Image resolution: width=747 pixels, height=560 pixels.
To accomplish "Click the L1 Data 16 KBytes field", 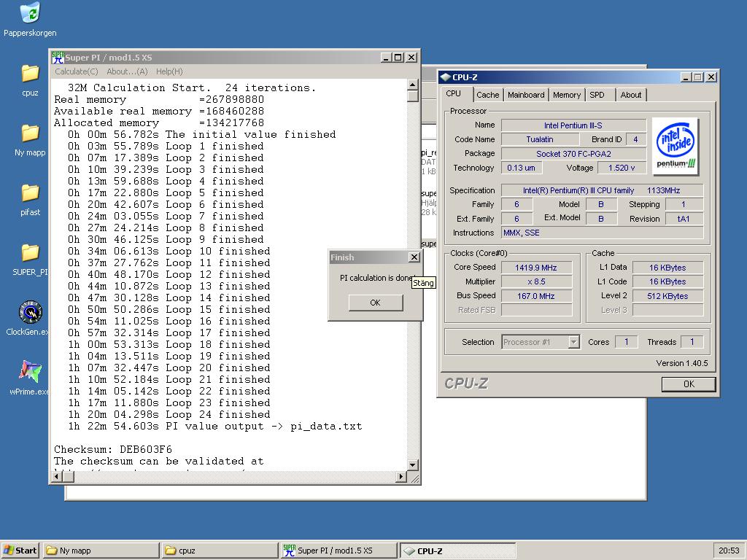I will pyautogui.click(x=668, y=268).
